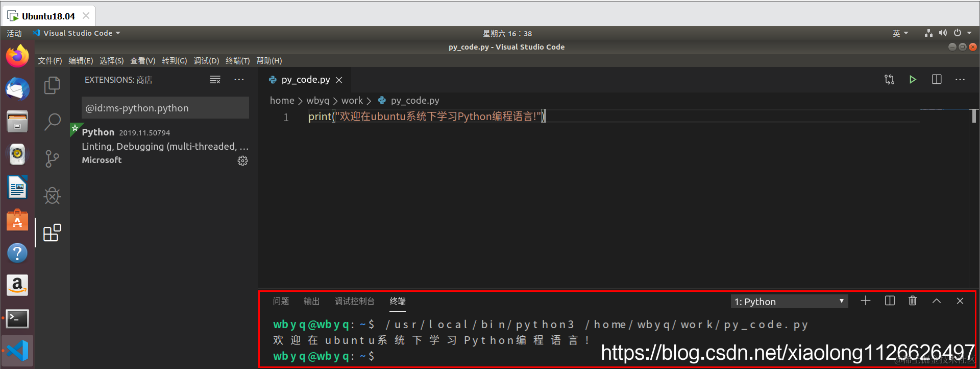
Task: Open extensions panel more actions menu
Action: pyautogui.click(x=239, y=80)
